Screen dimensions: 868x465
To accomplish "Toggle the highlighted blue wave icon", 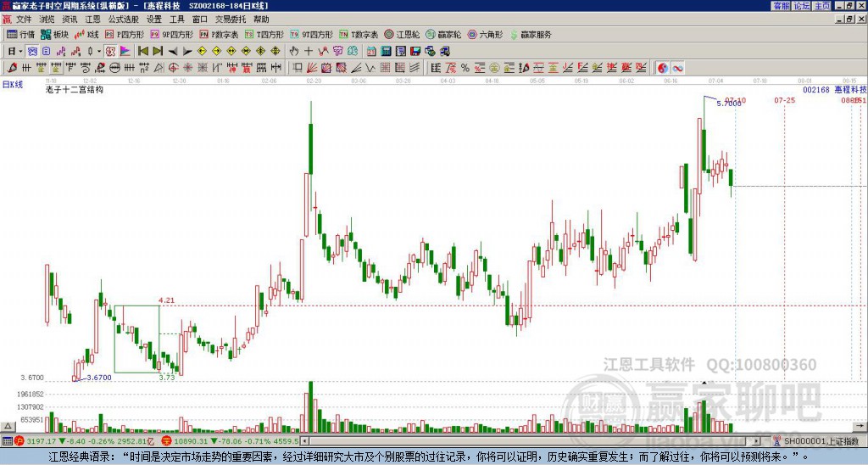I will (x=33, y=52).
